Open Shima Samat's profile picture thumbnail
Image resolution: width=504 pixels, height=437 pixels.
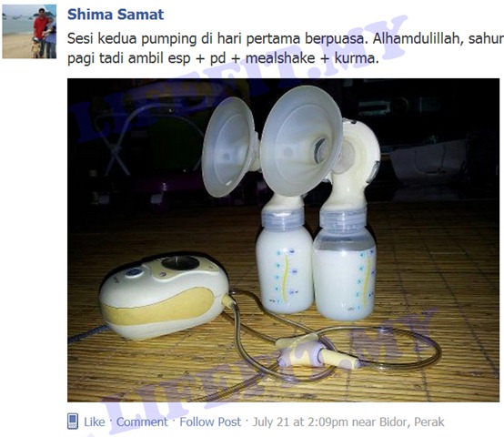(x=29, y=32)
